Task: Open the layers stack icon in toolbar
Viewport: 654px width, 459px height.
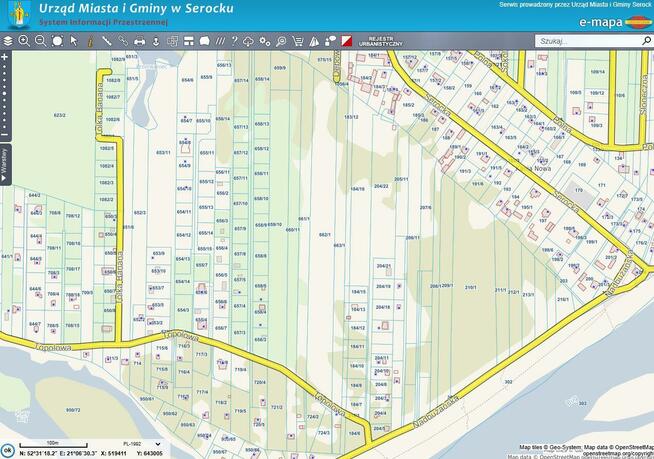Action: [8, 41]
